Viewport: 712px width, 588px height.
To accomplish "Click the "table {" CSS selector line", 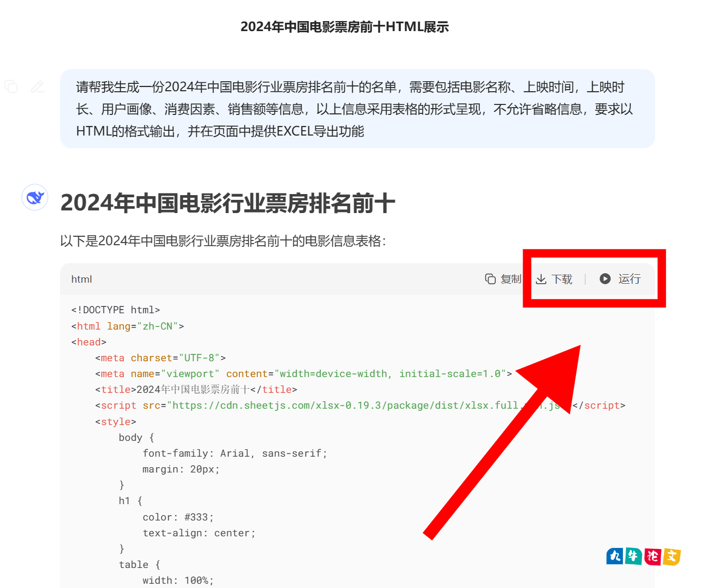I will [140, 565].
